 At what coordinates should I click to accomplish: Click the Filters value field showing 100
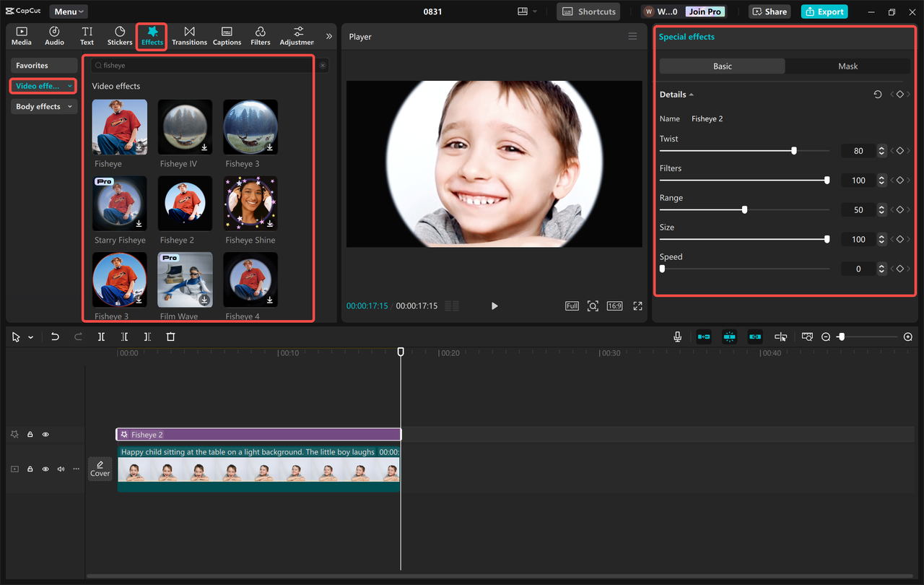(858, 181)
